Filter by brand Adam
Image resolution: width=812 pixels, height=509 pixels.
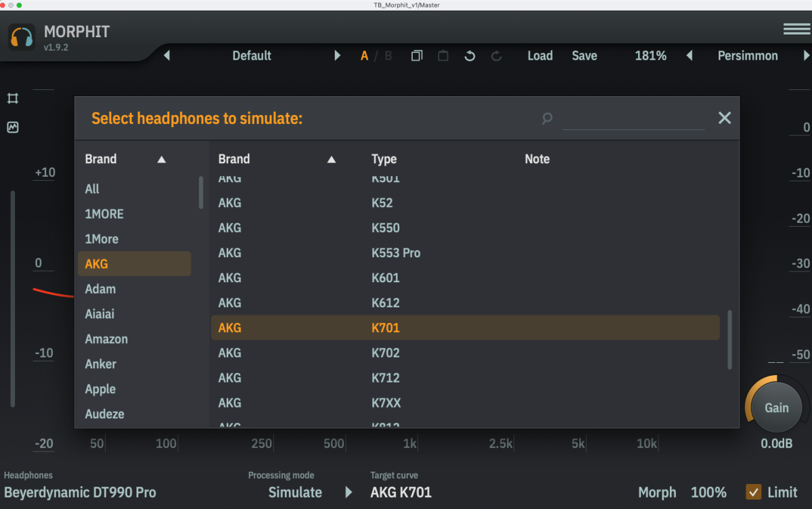pos(134,289)
